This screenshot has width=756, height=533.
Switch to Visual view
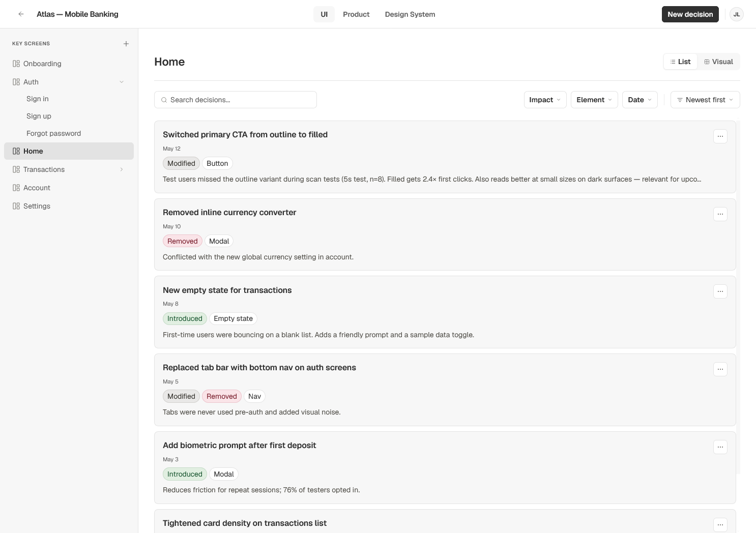(x=718, y=62)
